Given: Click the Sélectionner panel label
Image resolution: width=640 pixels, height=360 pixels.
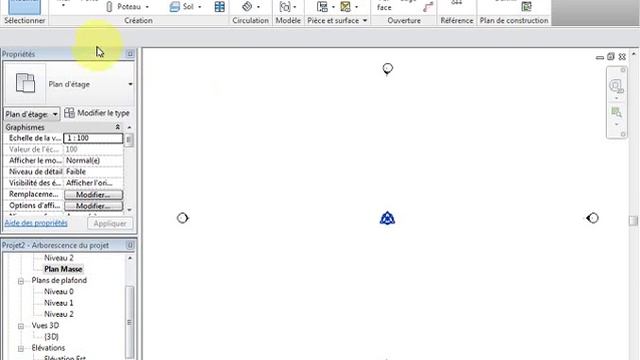Looking at the screenshot, I should pyautogui.click(x=24, y=20).
